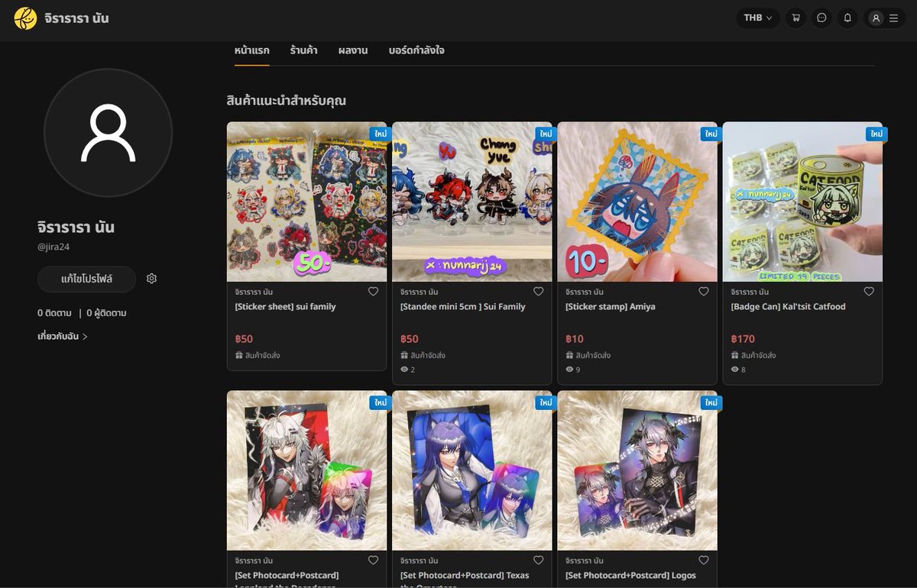Click the [Set Photocard+Postcard] Logos title
The width and height of the screenshot is (917, 588).
click(631, 576)
